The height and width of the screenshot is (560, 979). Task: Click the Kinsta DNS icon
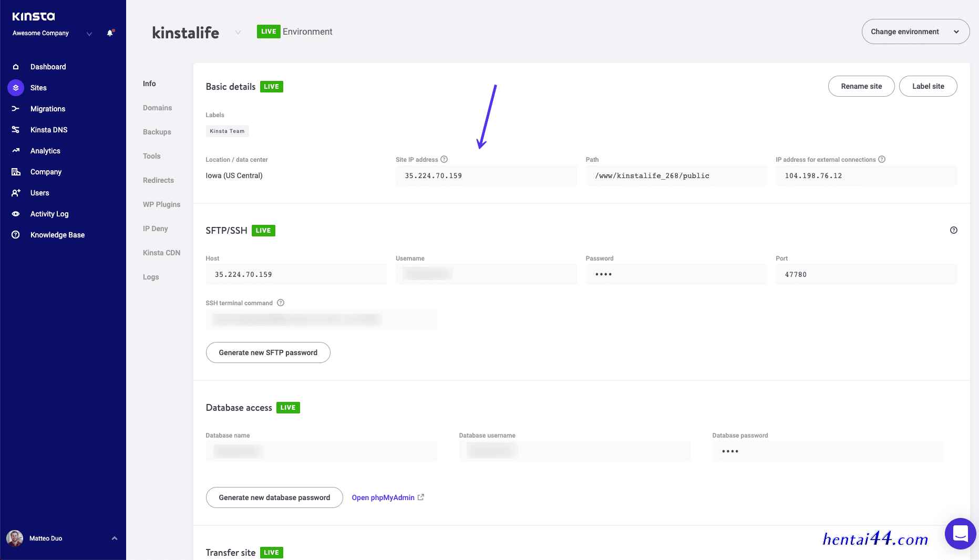[x=16, y=130]
